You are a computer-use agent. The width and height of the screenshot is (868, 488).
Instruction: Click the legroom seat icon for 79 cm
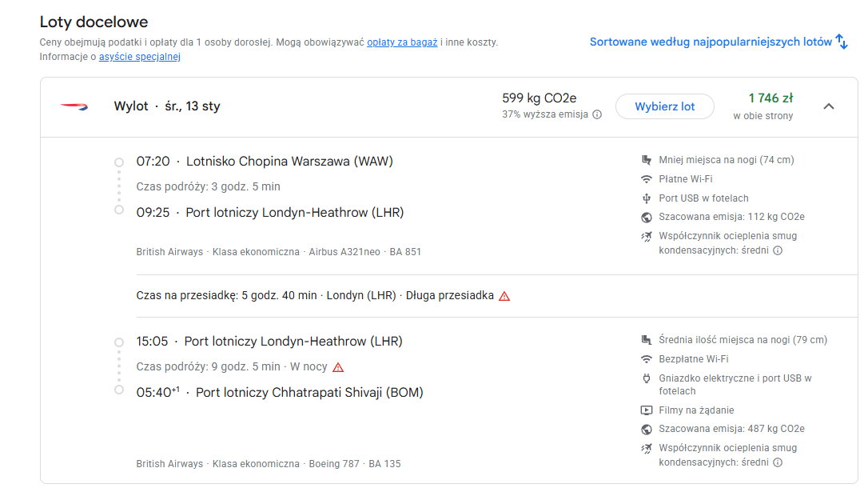pos(646,340)
